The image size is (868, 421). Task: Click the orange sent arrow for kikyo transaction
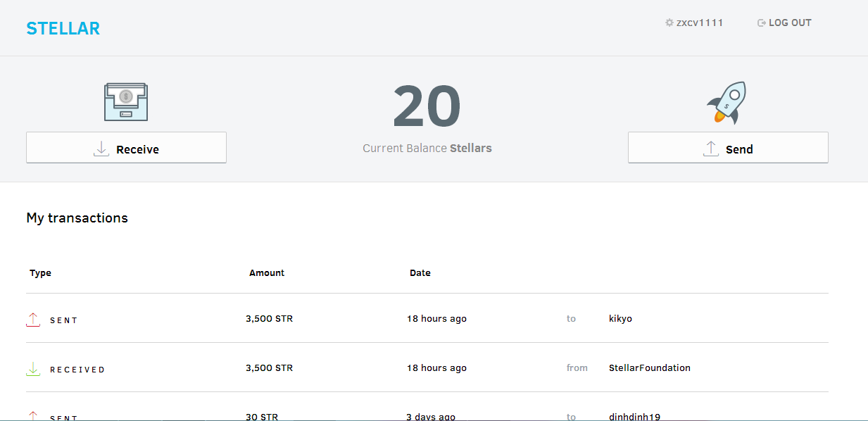coord(33,320)
